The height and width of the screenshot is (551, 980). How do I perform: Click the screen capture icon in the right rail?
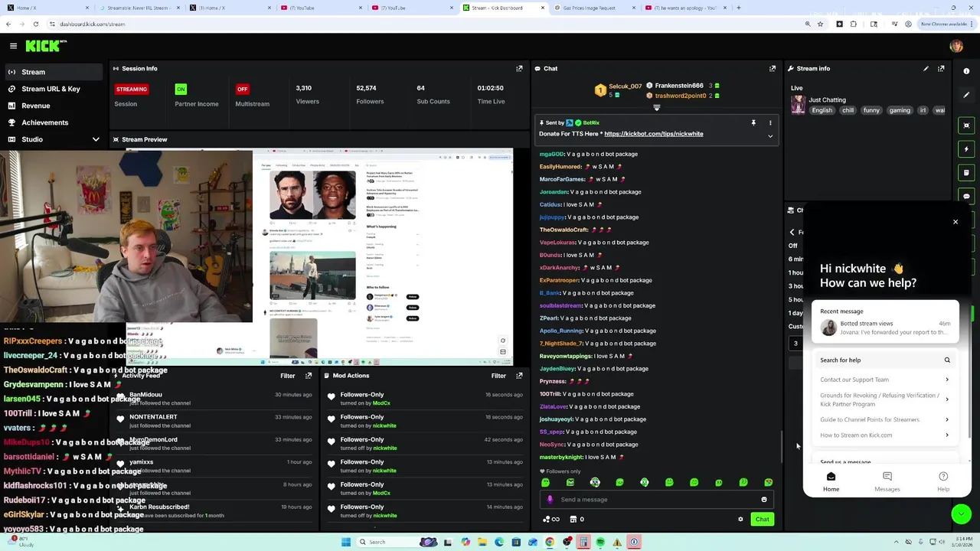pos(966,126)
